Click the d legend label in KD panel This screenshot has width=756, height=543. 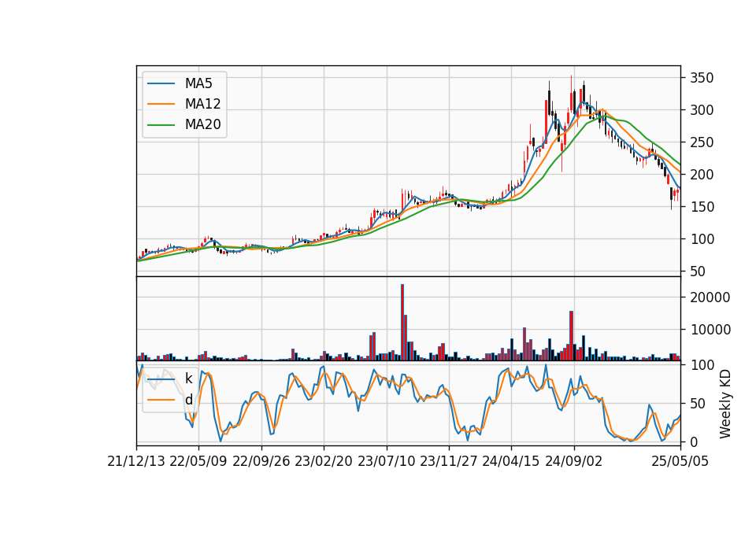pos(188,400)
